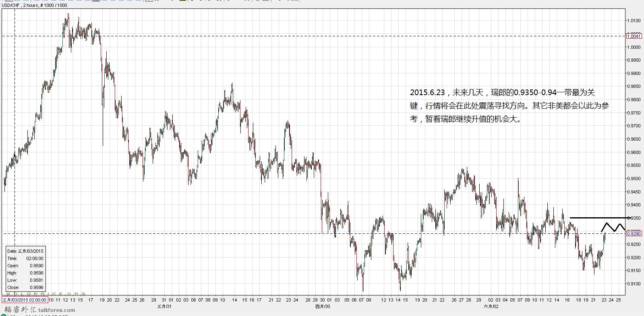
Task: Click the Date 三月/03/2015 row in data box
Action: pos(25,251)
